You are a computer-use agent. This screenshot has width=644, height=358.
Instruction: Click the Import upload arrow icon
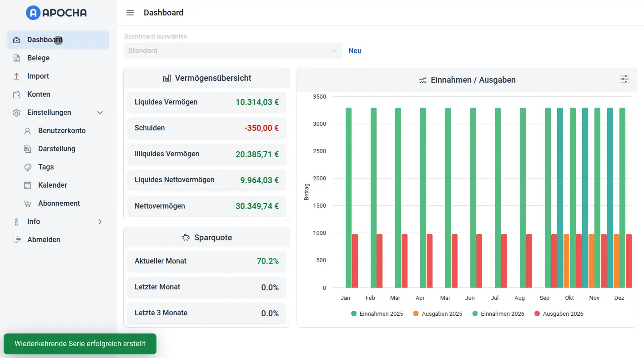(17, 76)
